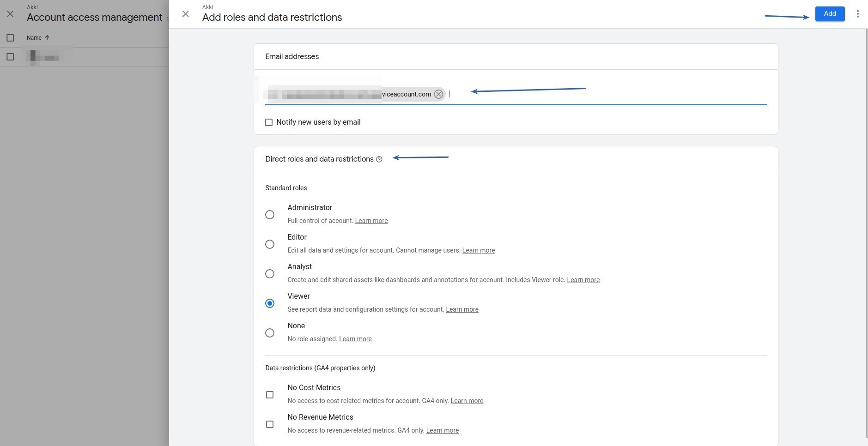The image size is (868, 446).
Task: Enable Notify new users by email
Action: [x=269, y=122]
